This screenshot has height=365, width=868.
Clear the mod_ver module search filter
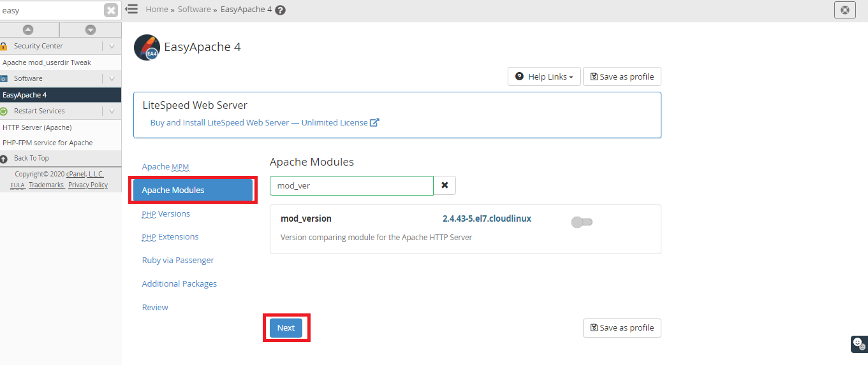[445, 185]
